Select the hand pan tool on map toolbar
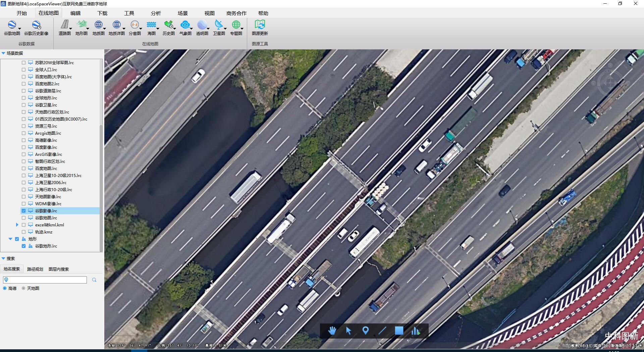Viewport: 644px width, 352px height. 332,331
